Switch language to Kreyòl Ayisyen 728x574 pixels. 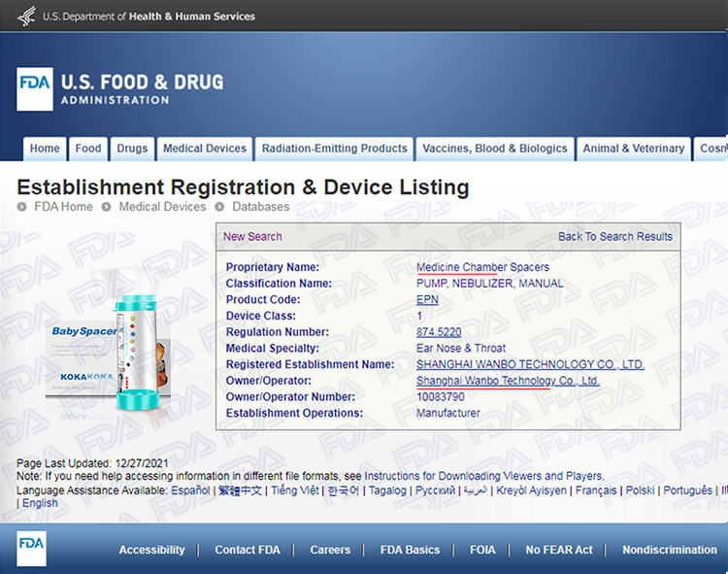pyautogui.click(x=532, y=490)
